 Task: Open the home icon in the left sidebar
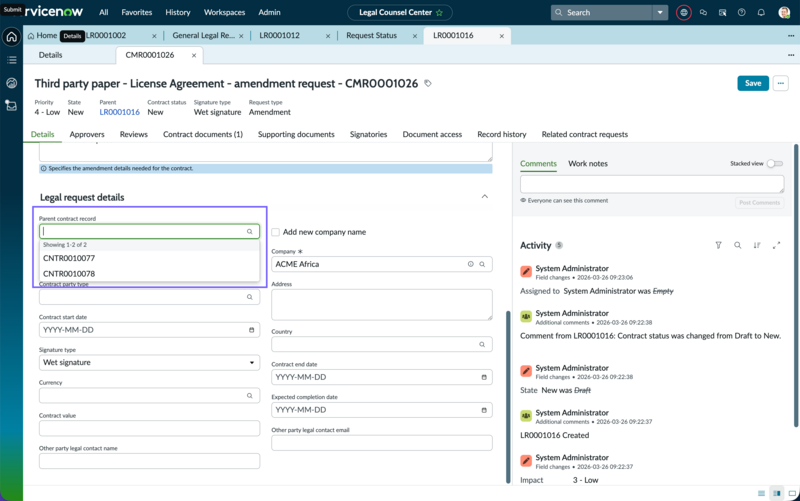pos(12,37)
